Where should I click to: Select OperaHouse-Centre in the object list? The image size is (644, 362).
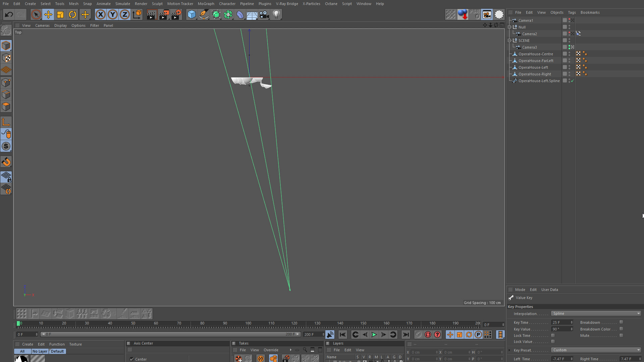click(x=536, y=54)
